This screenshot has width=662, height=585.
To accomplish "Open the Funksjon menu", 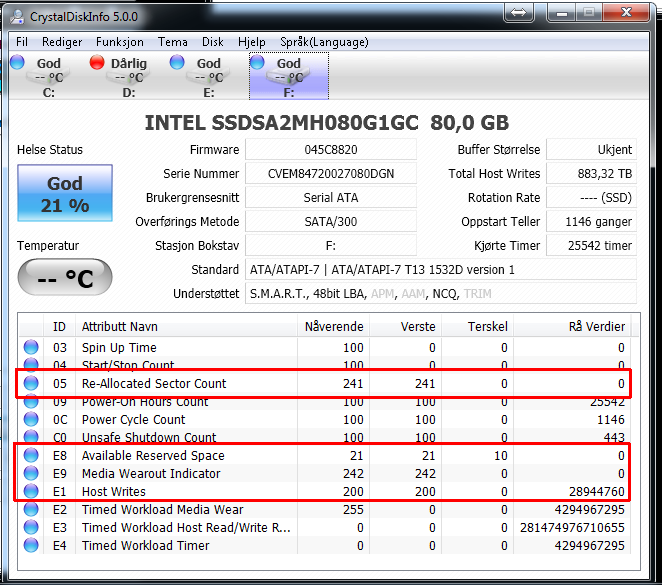I will (x=119, y=42).
